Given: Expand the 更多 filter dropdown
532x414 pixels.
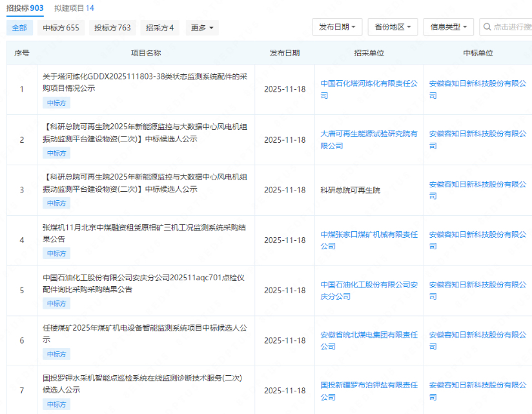Looking at the screenshot, I should 202,28.
